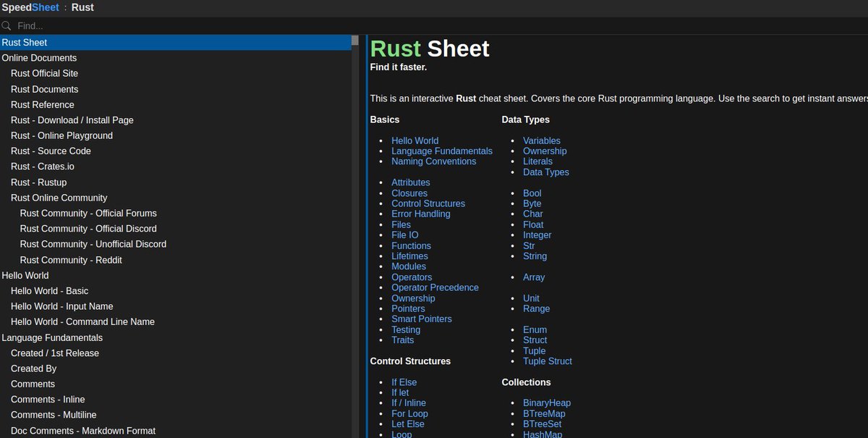This screenshot has height=438, width=868.
Task: Open the Variables link
Action: (542, 140)
